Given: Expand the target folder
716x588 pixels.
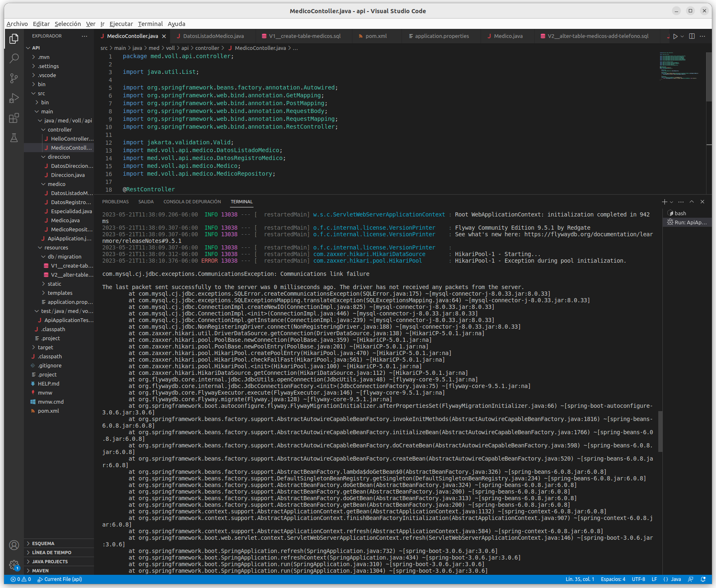Looking at the screenshot, I should coord(59,347).
